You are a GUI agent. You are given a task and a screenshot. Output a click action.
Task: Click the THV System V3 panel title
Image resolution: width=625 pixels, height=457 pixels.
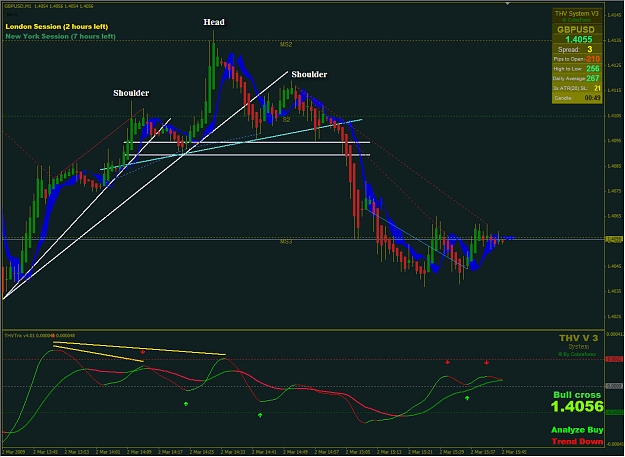[x=577, y=14]
